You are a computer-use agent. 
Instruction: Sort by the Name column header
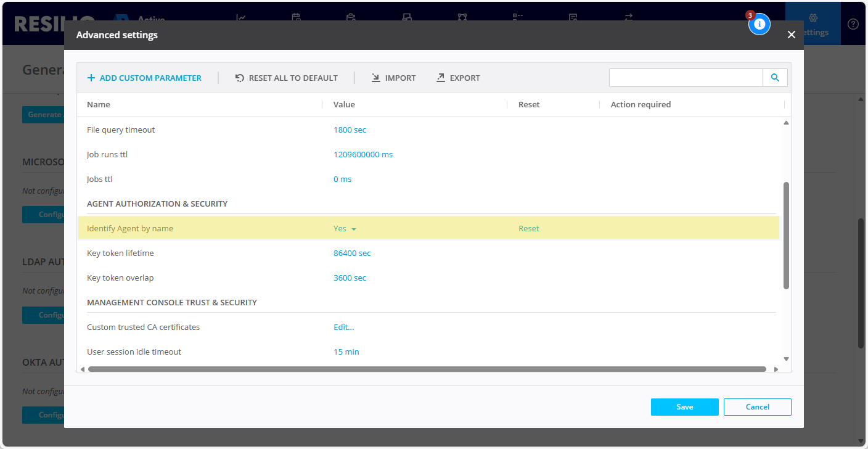(x=99, y=105)
